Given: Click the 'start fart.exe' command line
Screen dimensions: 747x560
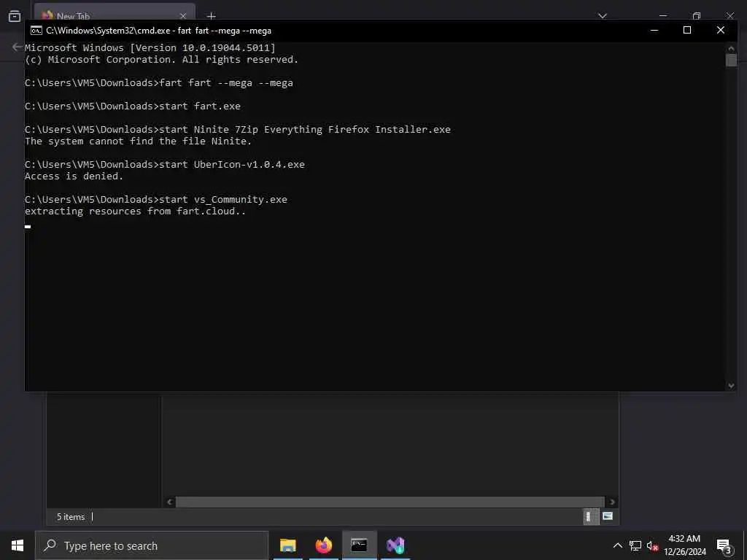Looking at the screenshot, I should click(133, 106).
